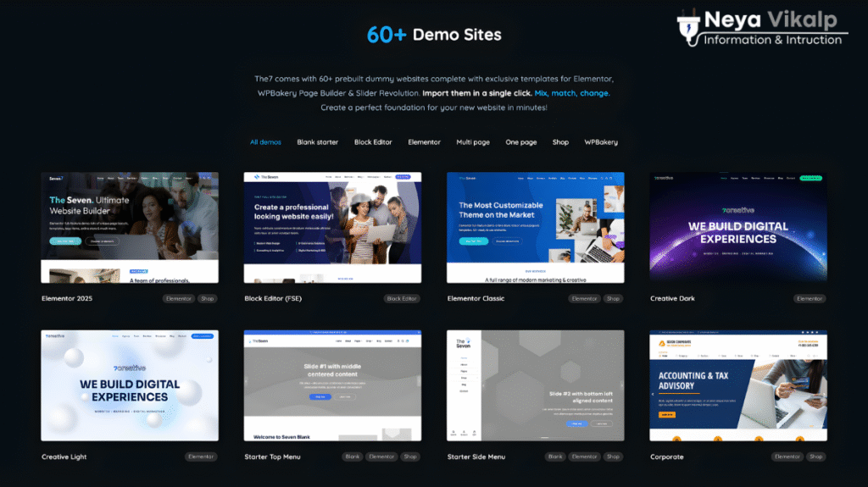Select the Elementor filter tab
This screenshot has width=868, height=487.
[x=424, y=142]
